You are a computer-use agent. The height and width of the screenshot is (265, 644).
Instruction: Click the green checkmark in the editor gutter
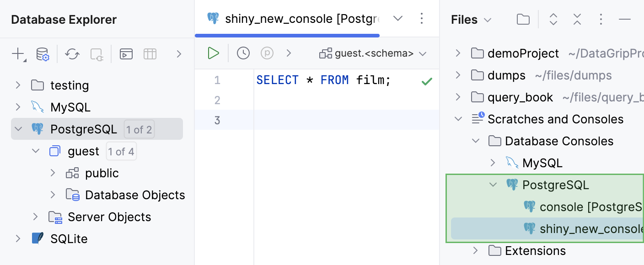[426, 81]
